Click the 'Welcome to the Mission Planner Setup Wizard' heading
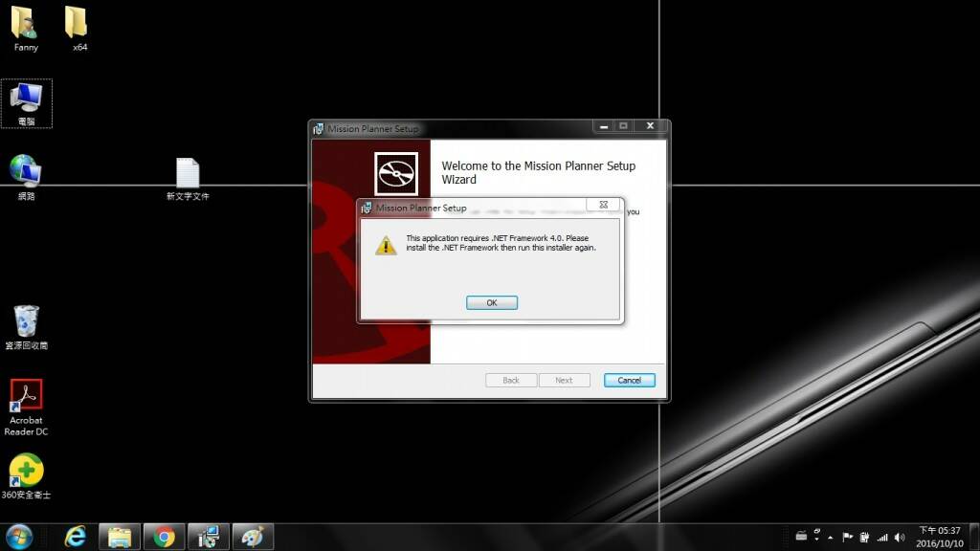The height and width of the screenshot is (551, 980). (538, 172)
